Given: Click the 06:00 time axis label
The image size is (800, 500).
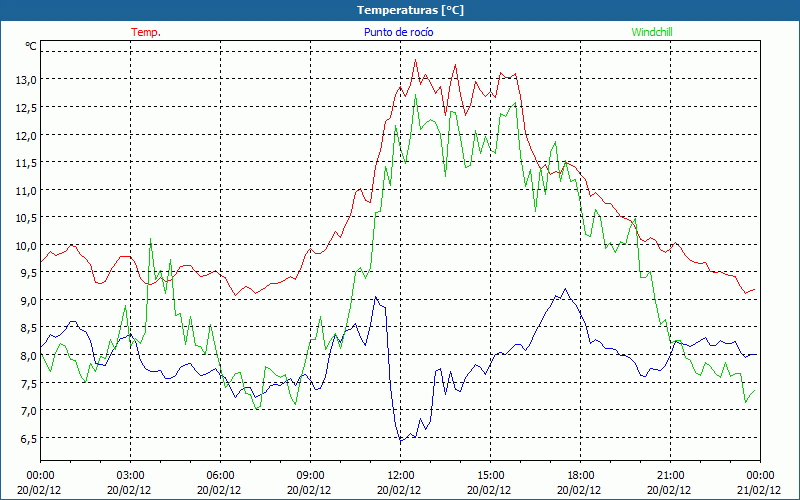Looking at the screenshot, I should pos(220,476).
